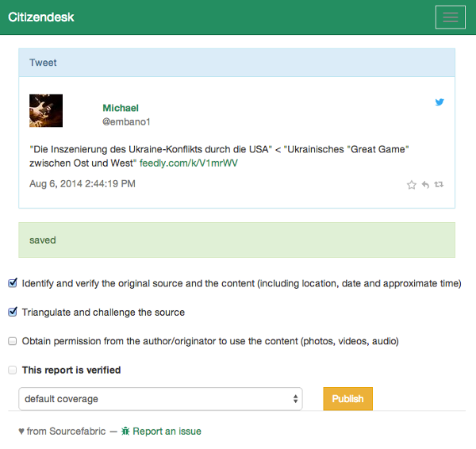Uncheck Identify and verify original source
This screenshot has width=476, height=449.
(x=13, y=283)
